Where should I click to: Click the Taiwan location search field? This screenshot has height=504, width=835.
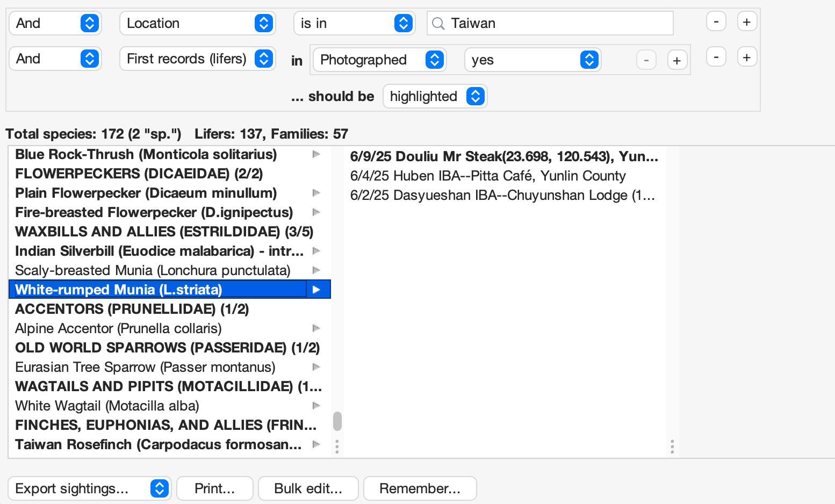point(550,23)
